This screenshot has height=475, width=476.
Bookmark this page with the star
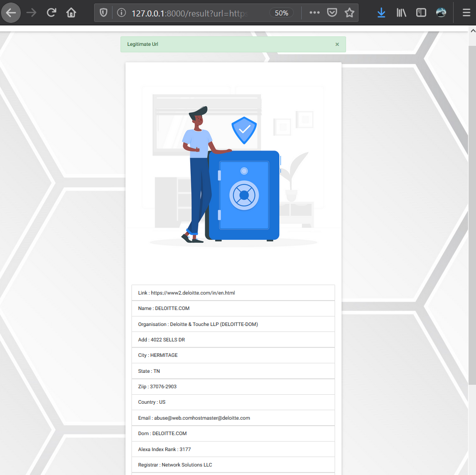tap(350, 13)
